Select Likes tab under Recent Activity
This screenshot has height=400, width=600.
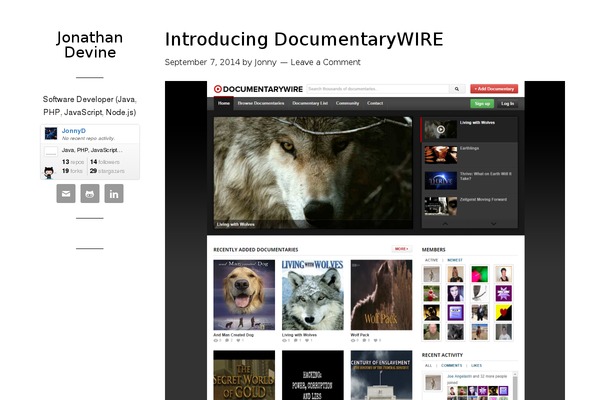(x=476, y=366)
